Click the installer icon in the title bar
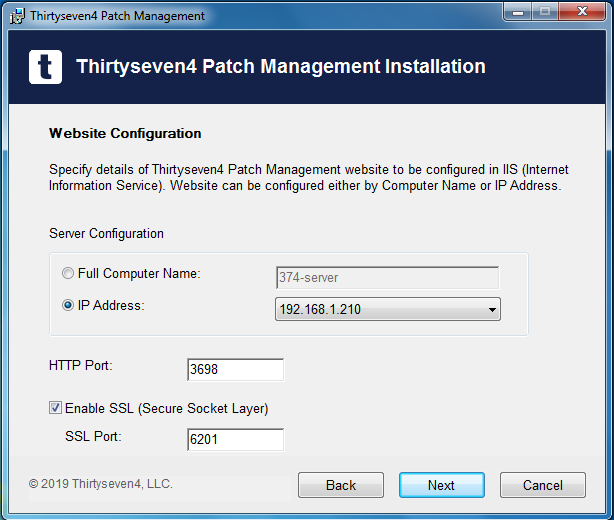Screen dimensions: 614x520 [x=17, y=16]
